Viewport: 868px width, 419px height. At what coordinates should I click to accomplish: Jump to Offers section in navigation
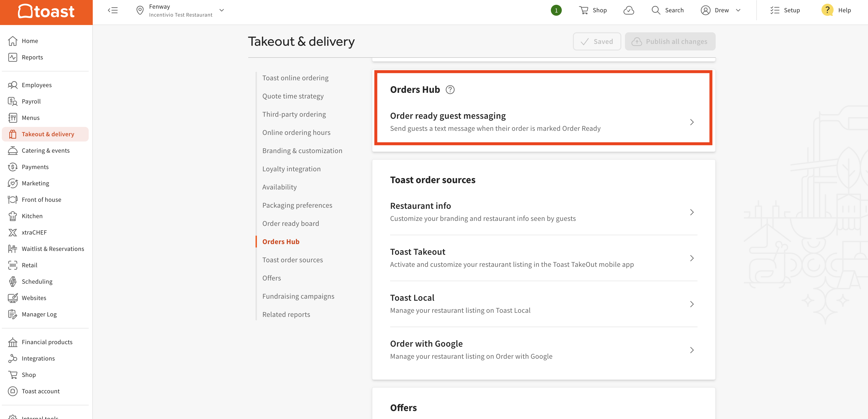click(x=272, y=278)
